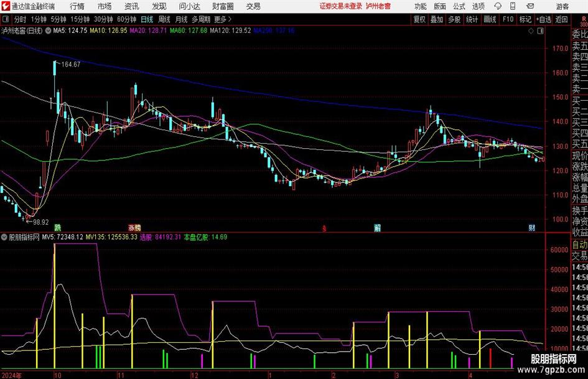588x379 pixels.
Task: Expand the 泸州老窖(日线) main chart dropdown
Action: [48, 30]
